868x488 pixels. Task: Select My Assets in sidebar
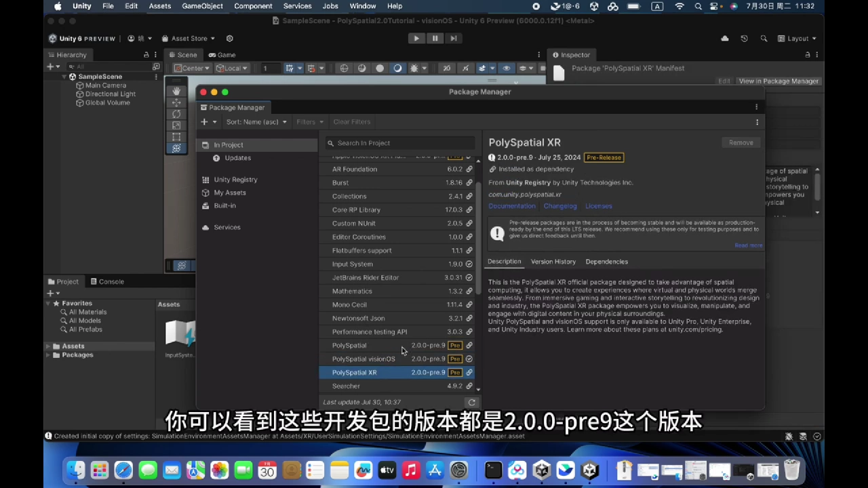tap(230, 192)
